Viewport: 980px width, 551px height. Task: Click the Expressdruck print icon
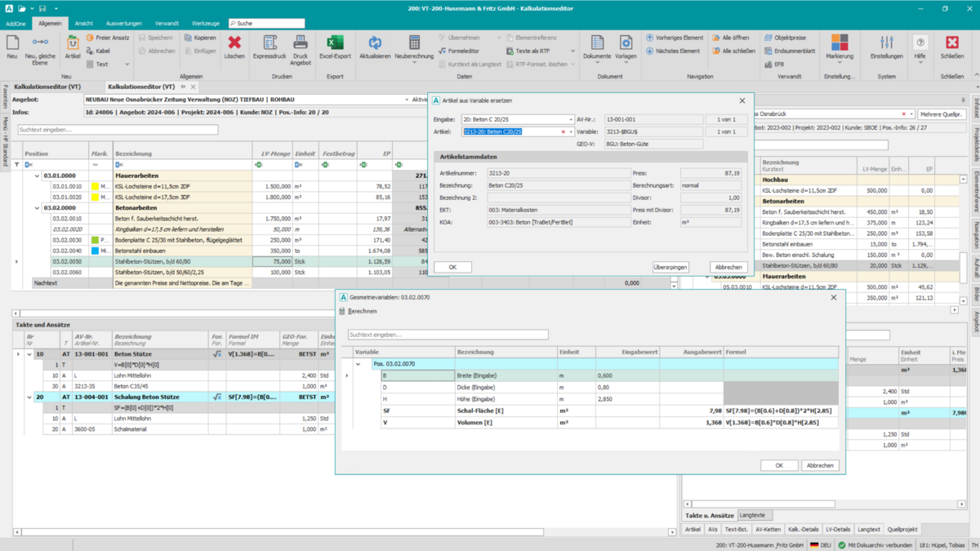point(269,44)
